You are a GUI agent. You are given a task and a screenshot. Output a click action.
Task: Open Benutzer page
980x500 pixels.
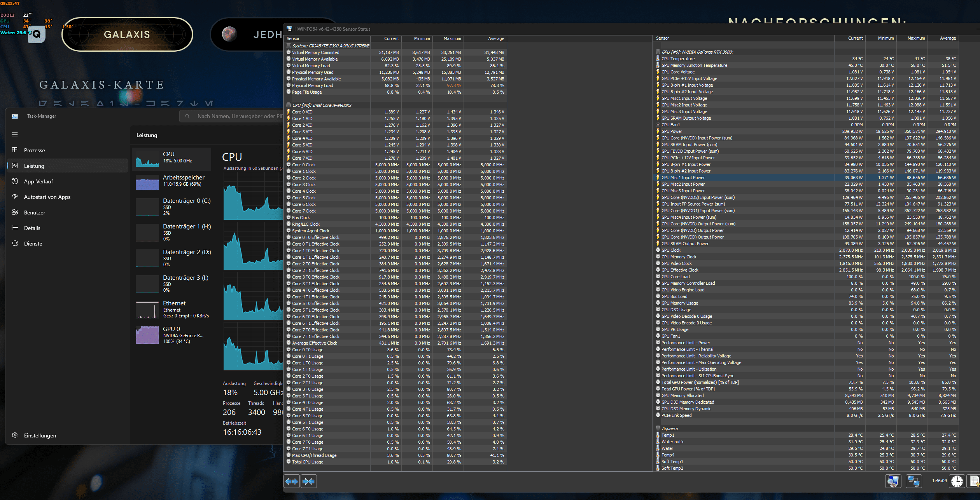click(x=68, y=213)
